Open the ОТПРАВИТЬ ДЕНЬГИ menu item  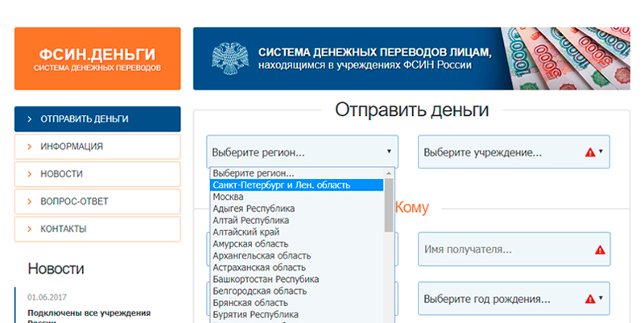(97, 119)
